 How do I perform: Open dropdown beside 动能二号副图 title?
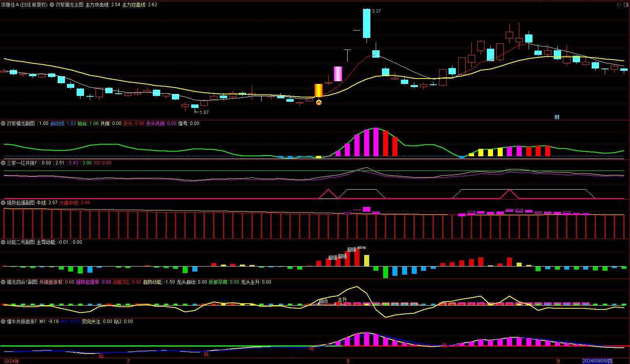(3, 242)
